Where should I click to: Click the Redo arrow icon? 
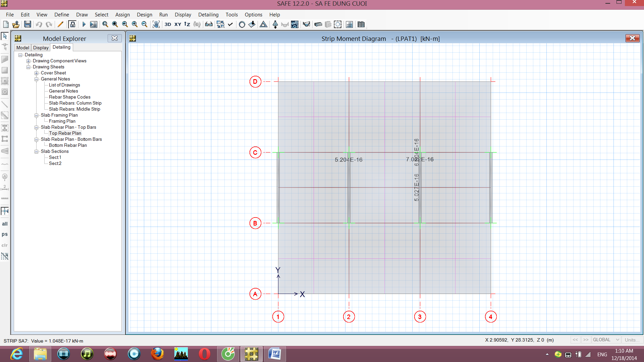point(49,24)
